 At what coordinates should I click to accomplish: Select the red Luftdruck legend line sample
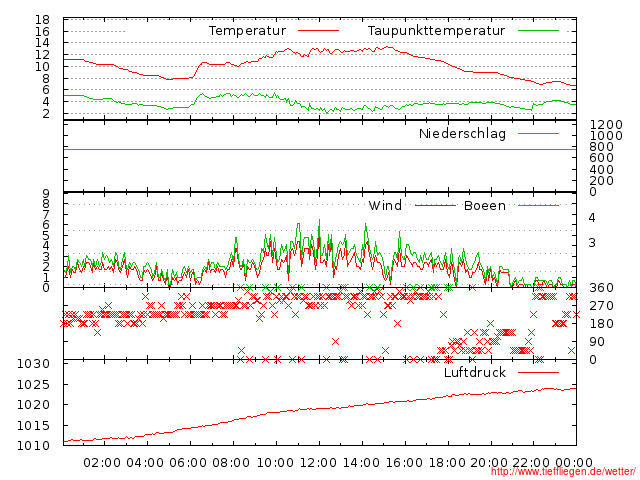click(x=538, y=372)
